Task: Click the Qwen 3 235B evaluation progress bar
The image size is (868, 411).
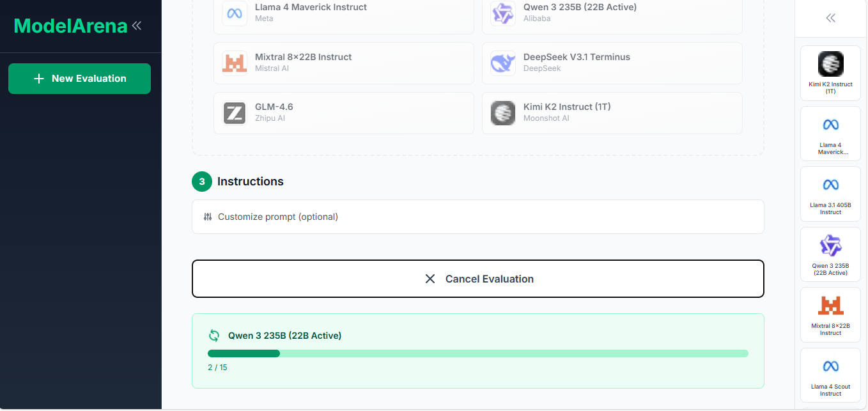Action: point(478,353)
